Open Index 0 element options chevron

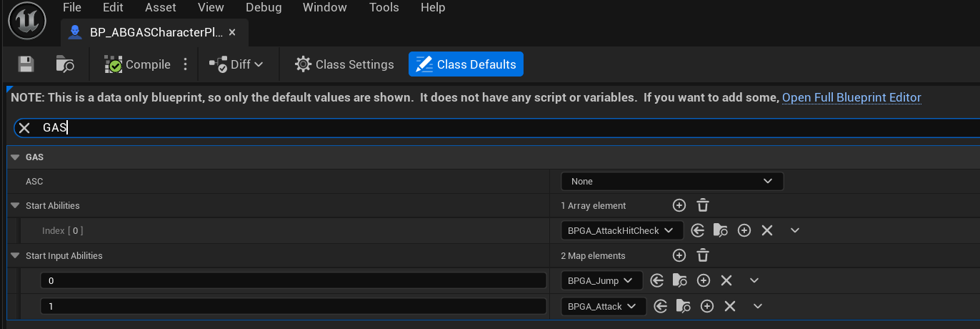[x=795, y=230]
